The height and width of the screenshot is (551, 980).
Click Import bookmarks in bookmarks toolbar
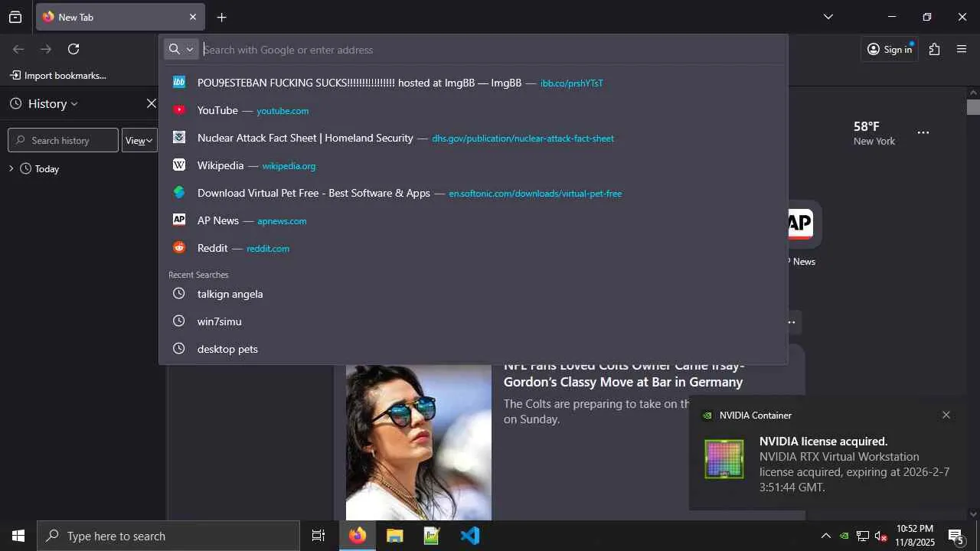click(58, 75)
